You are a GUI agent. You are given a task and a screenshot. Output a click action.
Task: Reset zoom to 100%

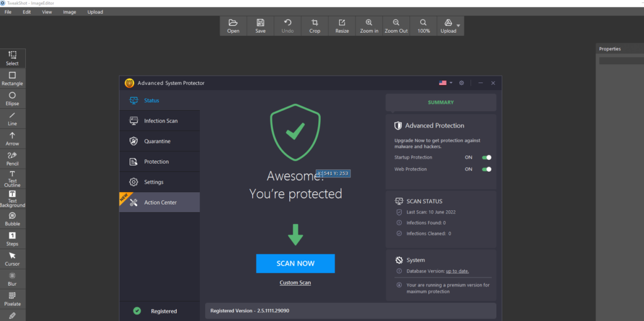[x=423, y=26]
